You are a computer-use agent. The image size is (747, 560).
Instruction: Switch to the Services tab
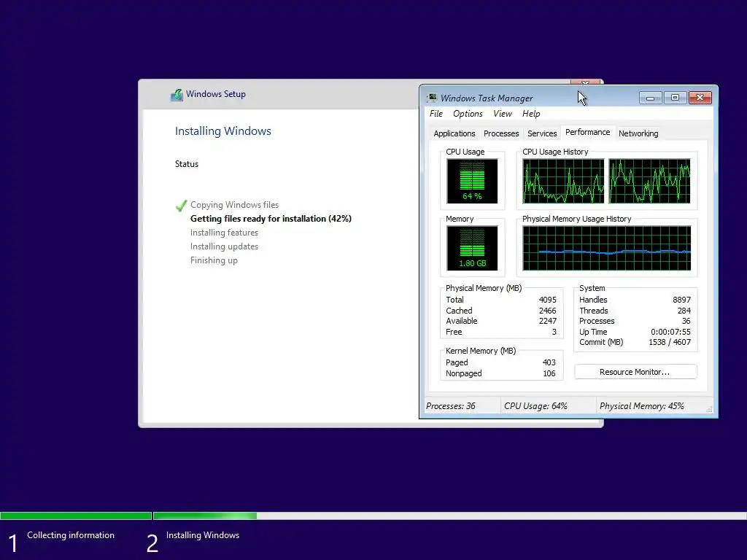point(542,133)
